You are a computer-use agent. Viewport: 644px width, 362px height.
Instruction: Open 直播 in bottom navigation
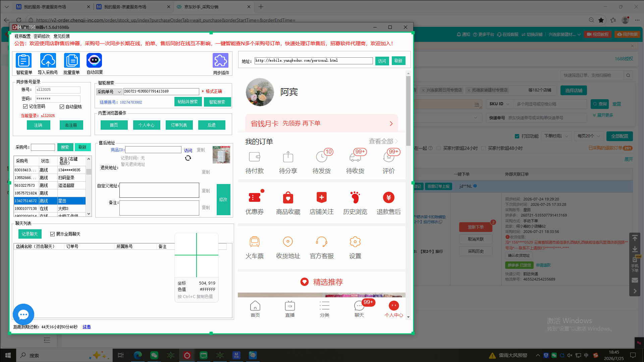(x=290, y=309)
